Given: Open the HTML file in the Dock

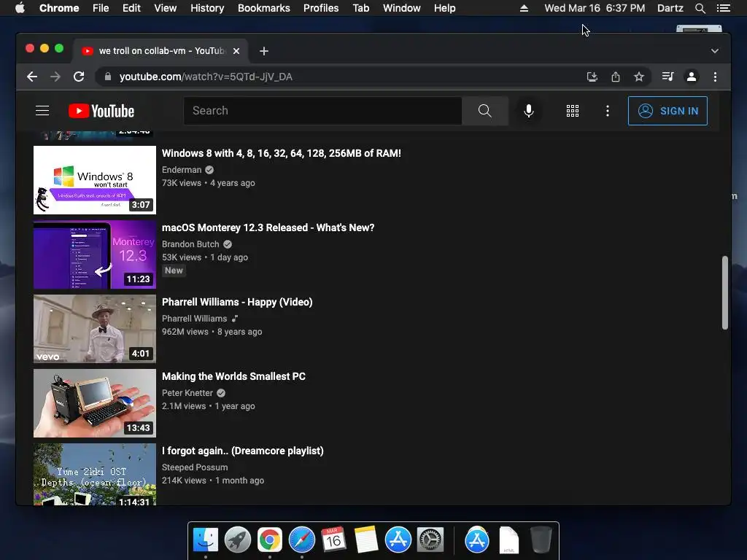Looking at the screenshot, I should [508, 540].
